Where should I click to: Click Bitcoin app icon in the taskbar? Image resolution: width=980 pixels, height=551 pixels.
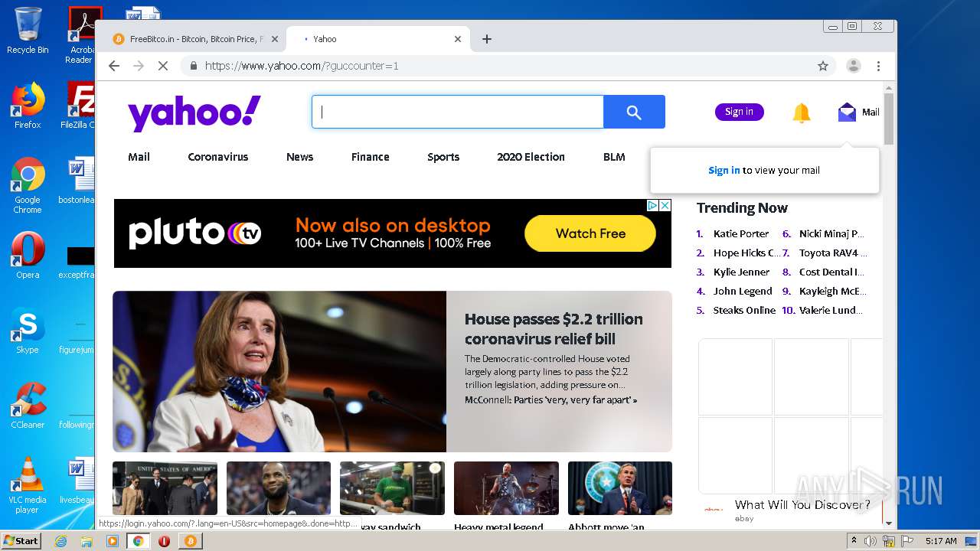click(x=190, y=541)
